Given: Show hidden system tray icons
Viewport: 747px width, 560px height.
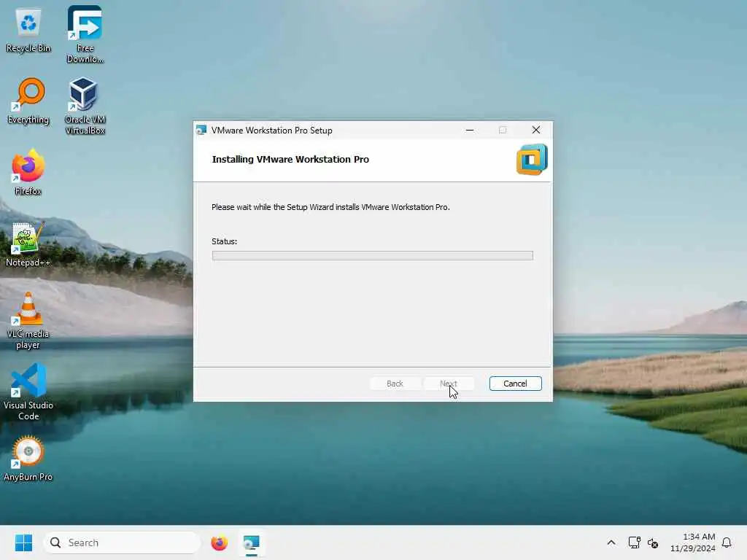Looking at the screenshot, I should 611,542.
